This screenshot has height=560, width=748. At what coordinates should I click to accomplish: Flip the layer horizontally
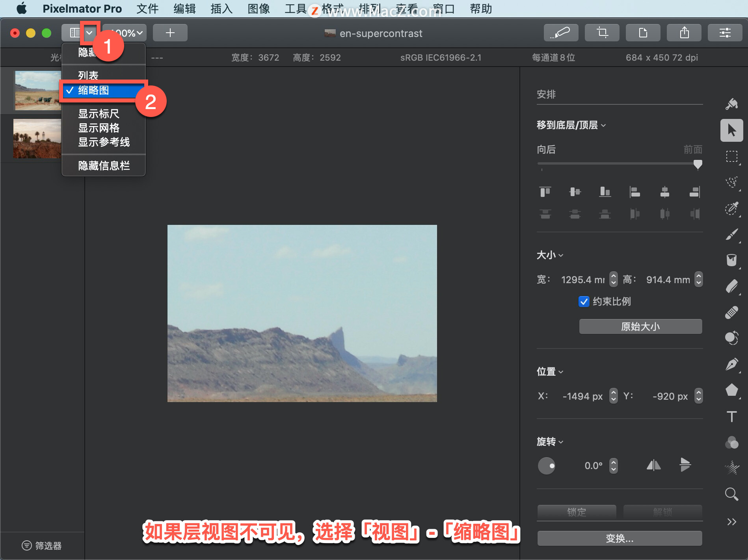[653, 465]
